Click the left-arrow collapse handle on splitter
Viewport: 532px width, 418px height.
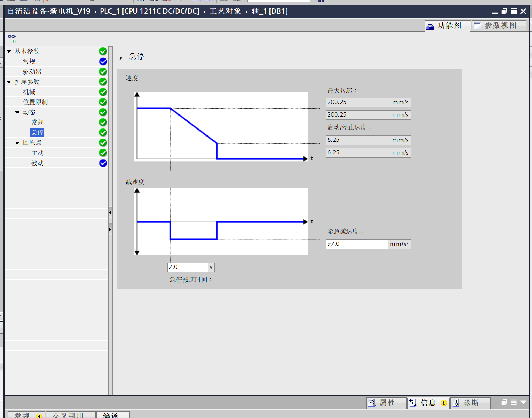pyautogui.click(x=110, y=212)
